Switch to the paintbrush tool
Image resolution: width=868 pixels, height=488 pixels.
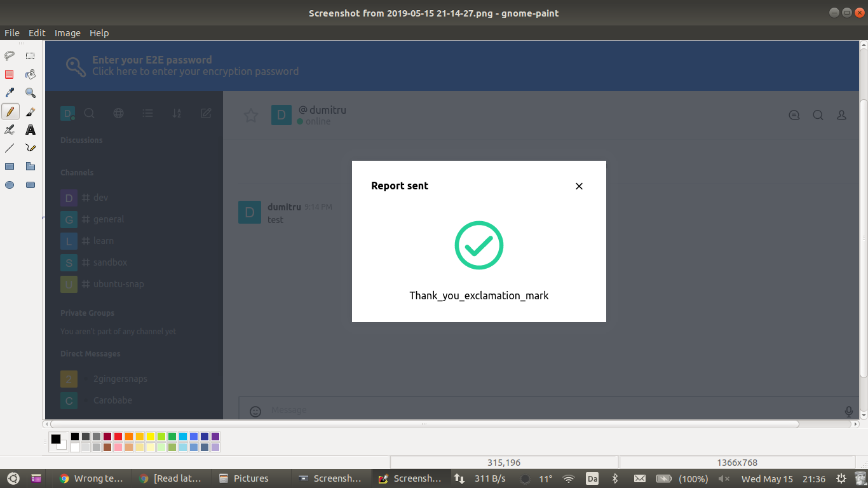tap(30, 112)
